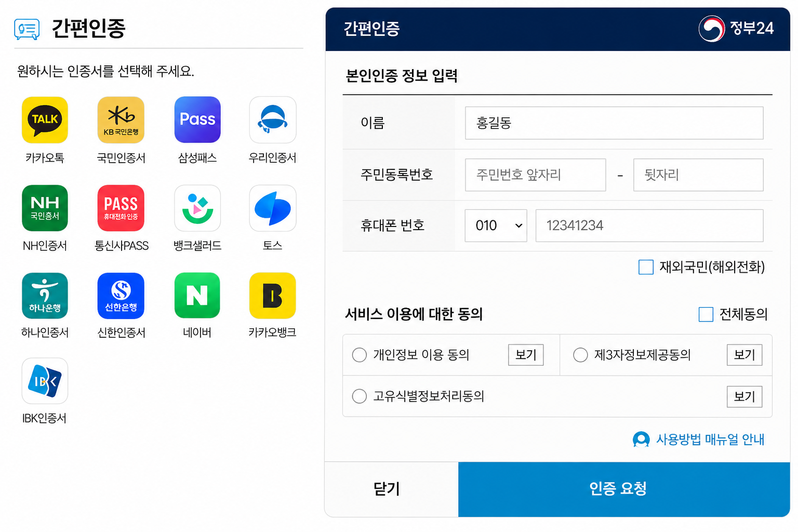Focus the phone number field showing 12341234
Screen dimensions: 798x532
[649, 225]
